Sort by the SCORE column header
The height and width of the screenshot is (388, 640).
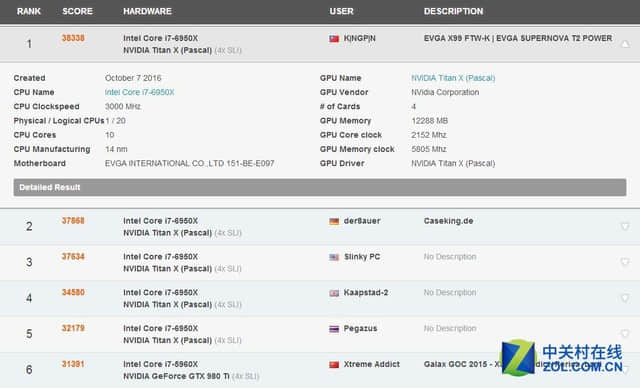point(77,11)
